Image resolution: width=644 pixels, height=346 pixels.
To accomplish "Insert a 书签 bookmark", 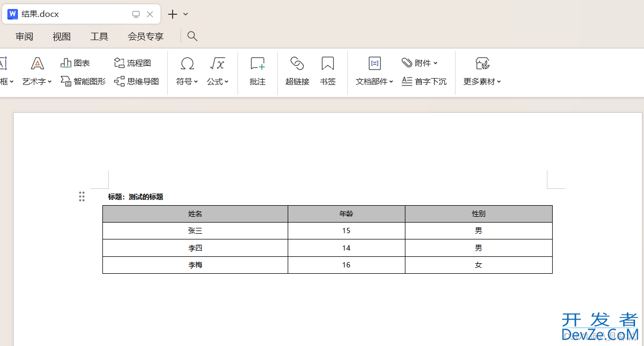I will click(328, 72).
